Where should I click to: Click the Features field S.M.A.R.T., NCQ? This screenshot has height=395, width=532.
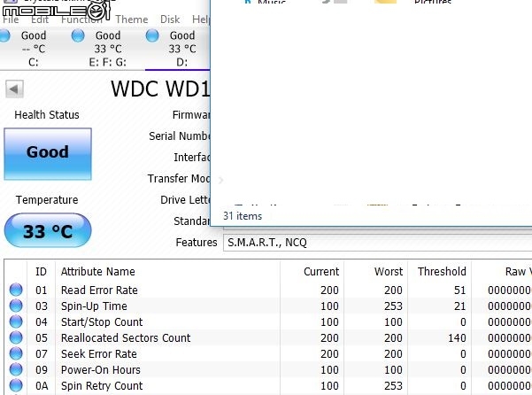(x=377, y=243)
